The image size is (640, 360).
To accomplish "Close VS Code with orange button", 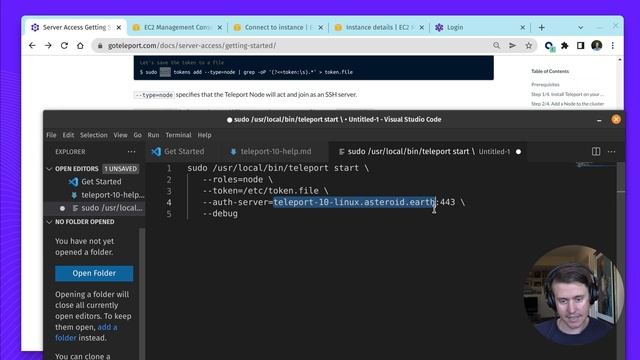I will click(616, 119).
